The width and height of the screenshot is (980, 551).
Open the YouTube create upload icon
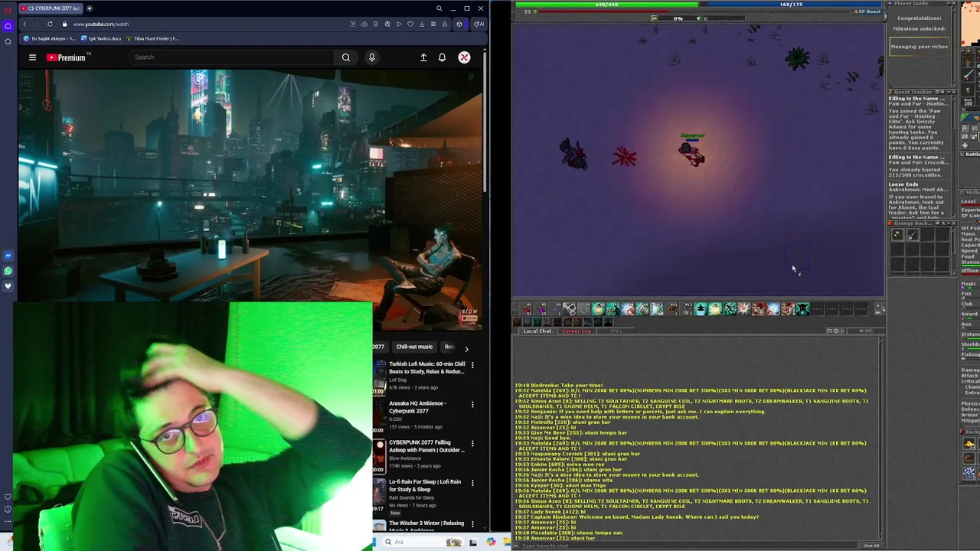[x=423, y=57]
